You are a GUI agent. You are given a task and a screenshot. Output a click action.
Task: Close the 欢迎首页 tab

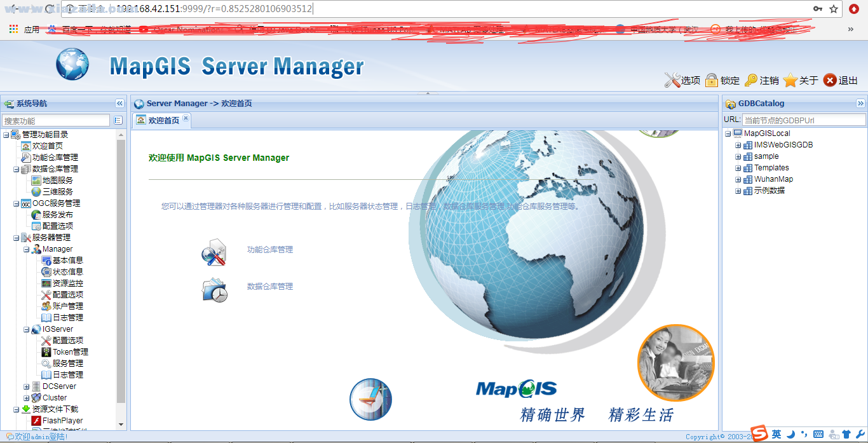point(186,118)
